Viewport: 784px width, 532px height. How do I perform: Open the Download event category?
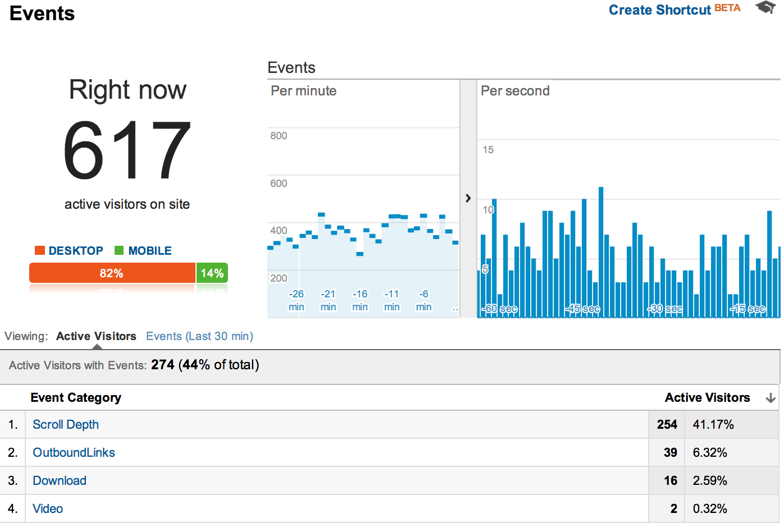[x=60, y=481]
